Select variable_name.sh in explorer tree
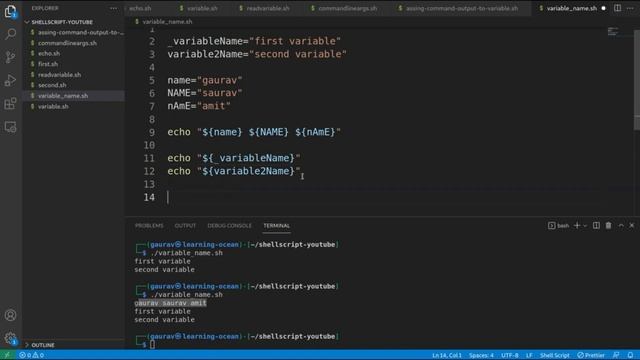640x360 pixels. [x=74, y=96]
